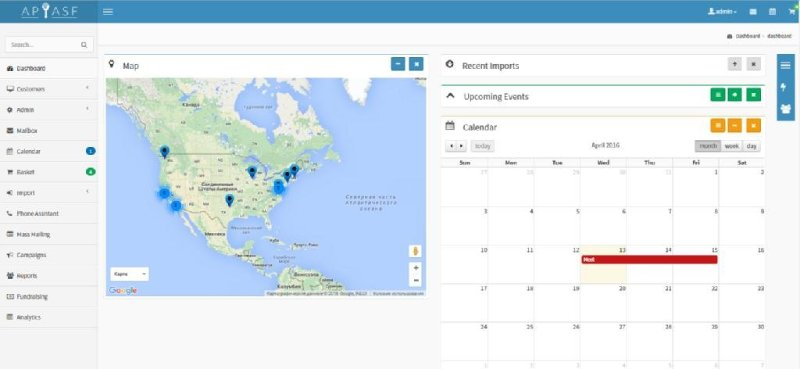Select the month view button
Screen dimensions: 800x369
coord(708,146)
